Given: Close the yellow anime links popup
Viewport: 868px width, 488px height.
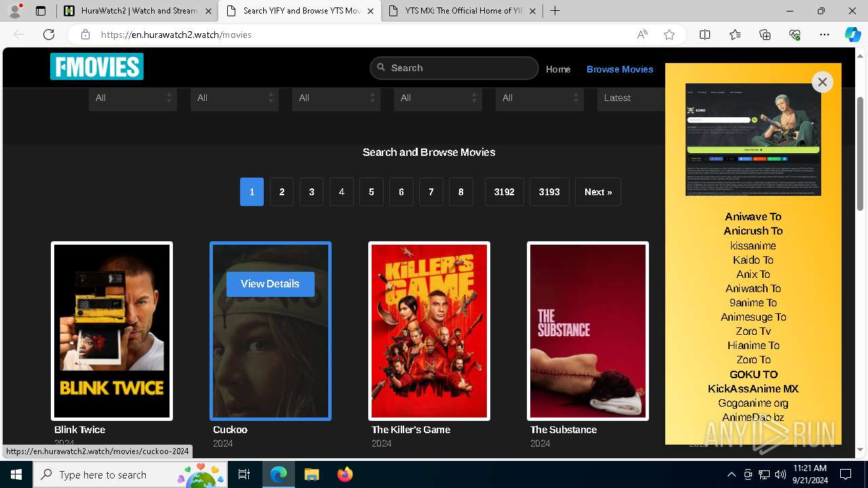Looking at the screenshot, I should [822, 82].
